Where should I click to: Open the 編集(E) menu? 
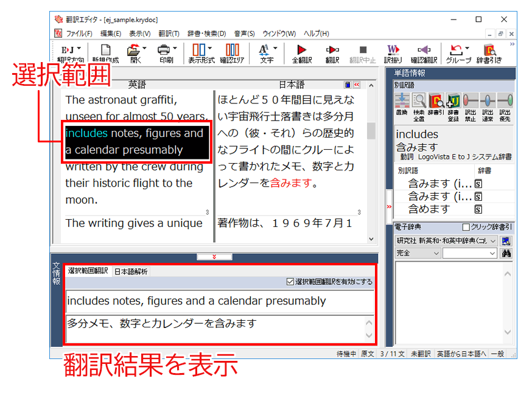point(111,33)
